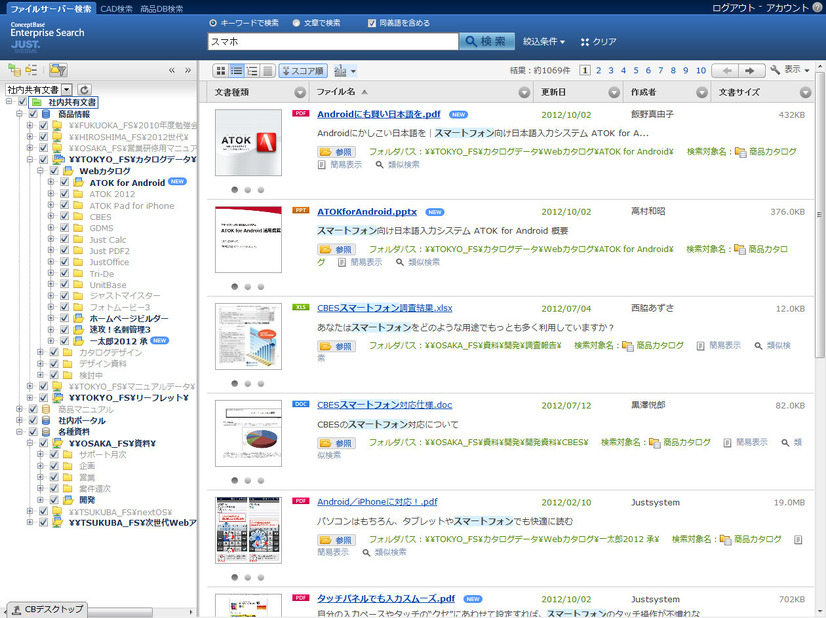Click 参照 button for CBESスマートフォン調査結果.xlsx
Viewport: 826px width, 618px height.
pos(337,346)
